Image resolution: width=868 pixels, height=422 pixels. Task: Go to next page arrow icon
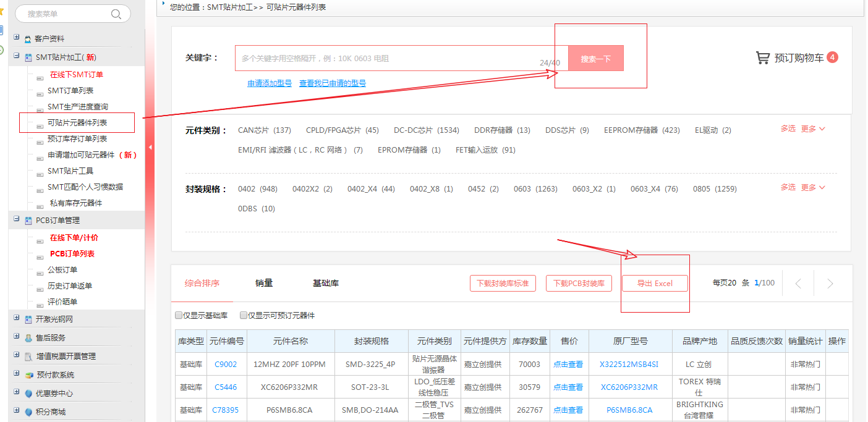click(830, 284)
